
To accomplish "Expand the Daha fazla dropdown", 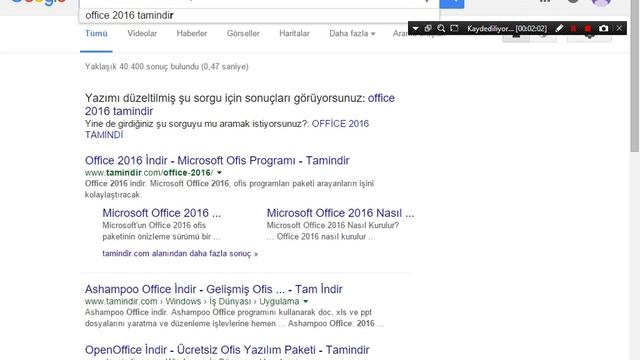I will (352, 33).
